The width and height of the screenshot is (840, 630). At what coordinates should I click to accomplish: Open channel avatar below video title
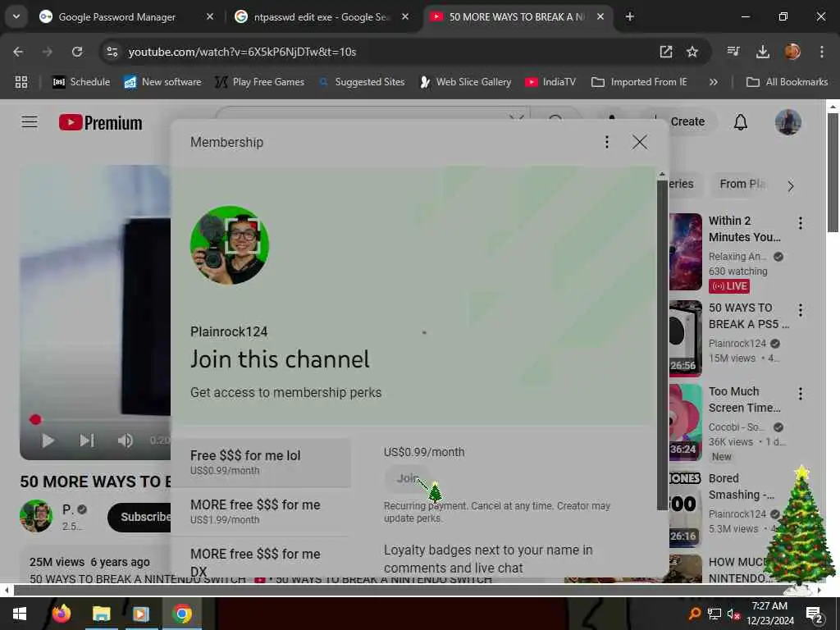coord(36,516)
